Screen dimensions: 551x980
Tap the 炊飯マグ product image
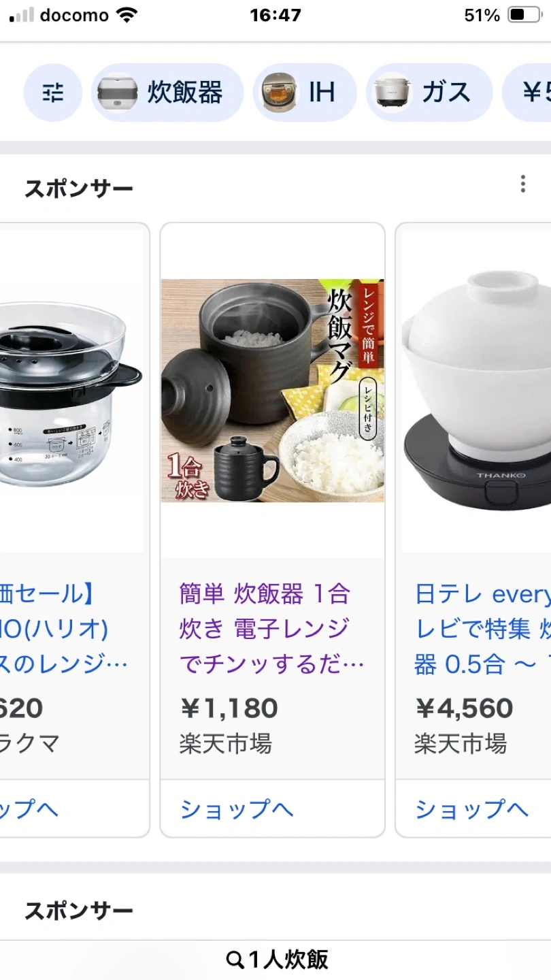click(273, 391)
